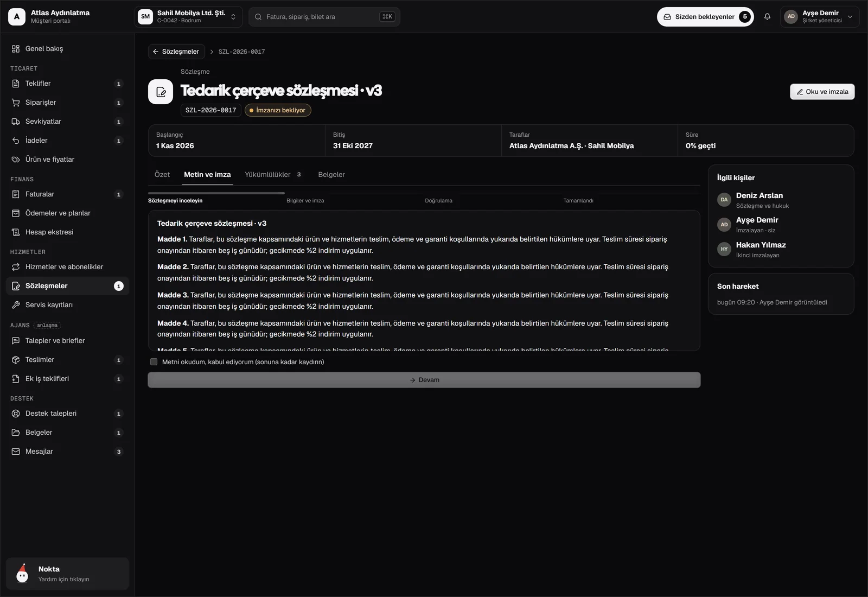The width and height of the screenshot is (868, 597).
Task: Click the Oku ve imzala button
Action: click(822, 92)
